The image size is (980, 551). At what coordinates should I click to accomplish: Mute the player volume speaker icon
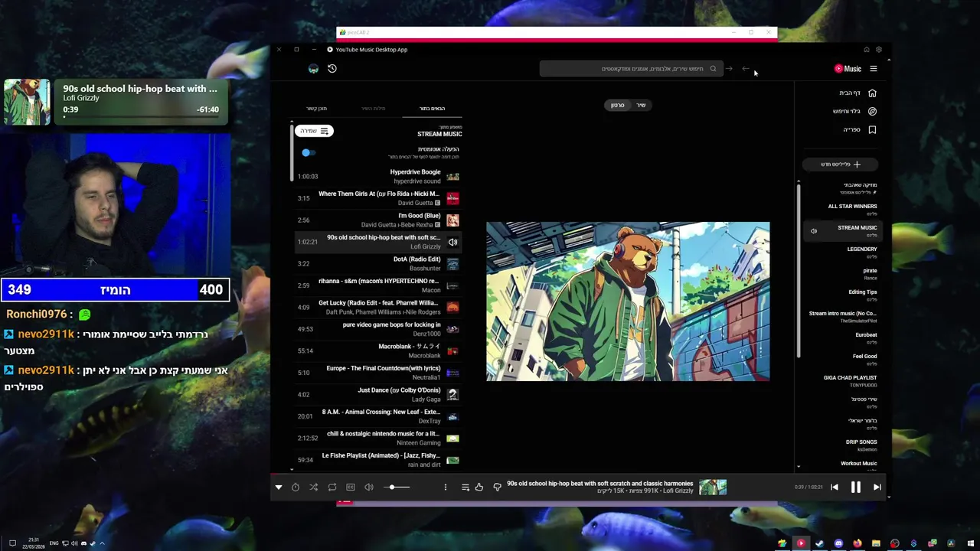pos(369,487)
